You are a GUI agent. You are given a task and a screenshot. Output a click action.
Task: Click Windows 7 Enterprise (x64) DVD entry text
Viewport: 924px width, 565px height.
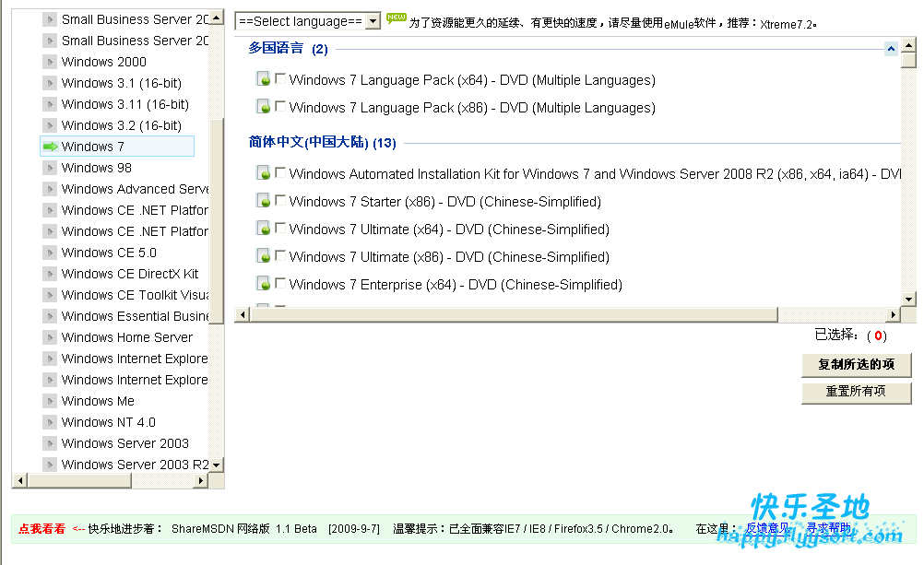click(x=456, y=285)
